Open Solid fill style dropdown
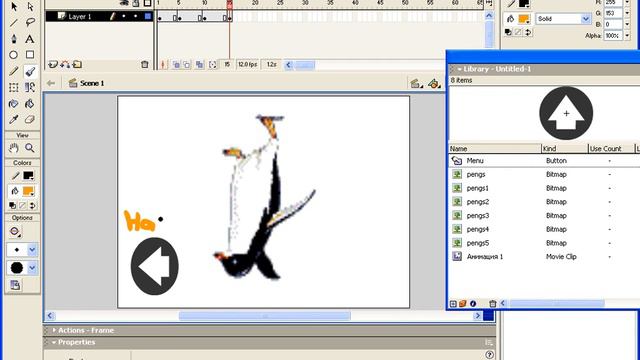This screenshot has width=640, height=360. click(586, 19)
